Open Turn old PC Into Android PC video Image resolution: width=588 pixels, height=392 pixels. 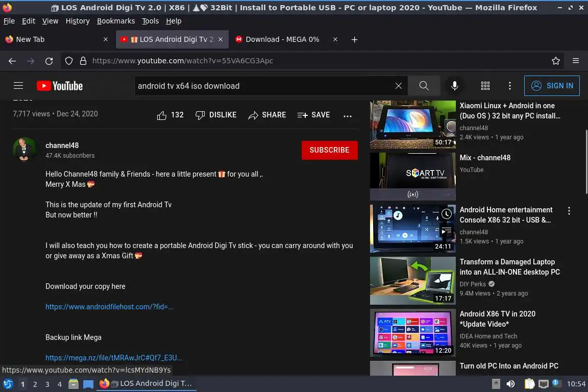click(x=509, y=366)
